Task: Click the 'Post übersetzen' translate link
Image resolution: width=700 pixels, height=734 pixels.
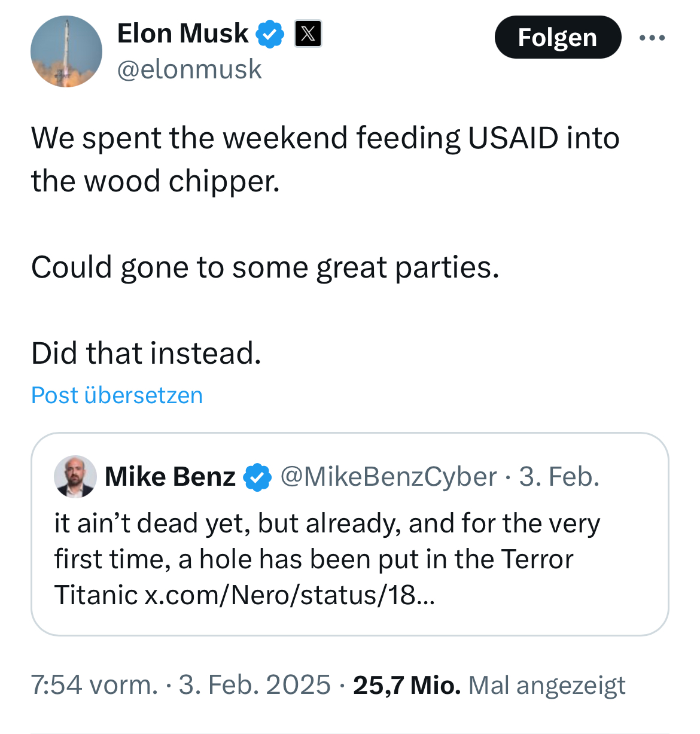Action: [117, 395]
